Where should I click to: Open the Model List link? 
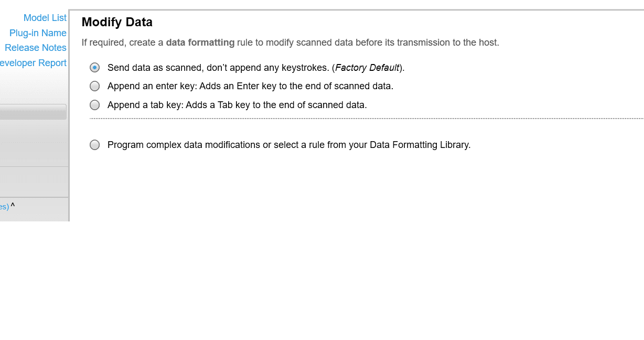(x=45, y=18)
